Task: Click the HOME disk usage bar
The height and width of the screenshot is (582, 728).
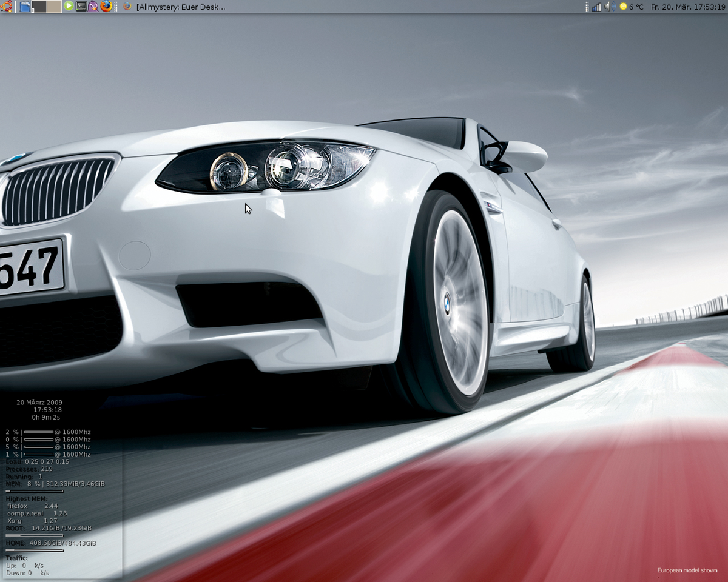Action: [35, 550]
